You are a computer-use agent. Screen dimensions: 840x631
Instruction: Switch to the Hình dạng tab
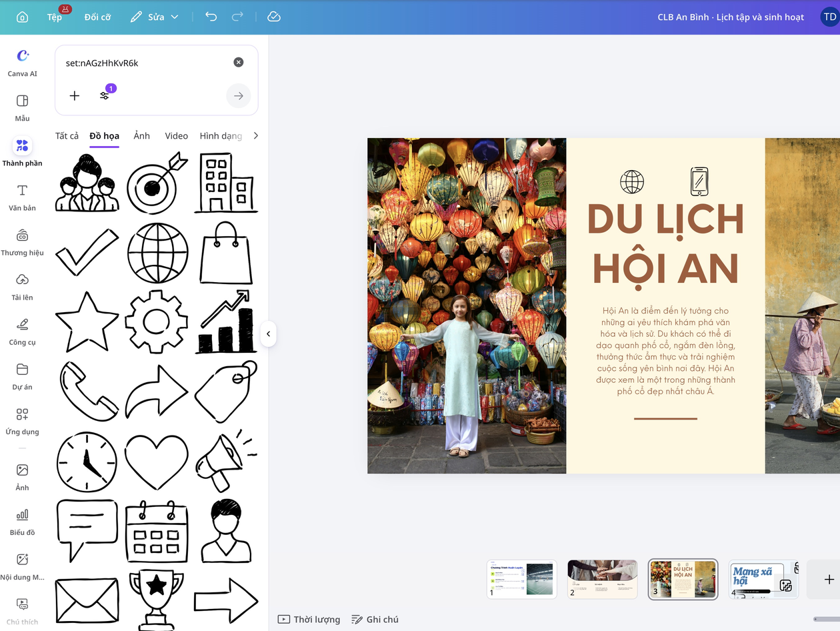221,136
